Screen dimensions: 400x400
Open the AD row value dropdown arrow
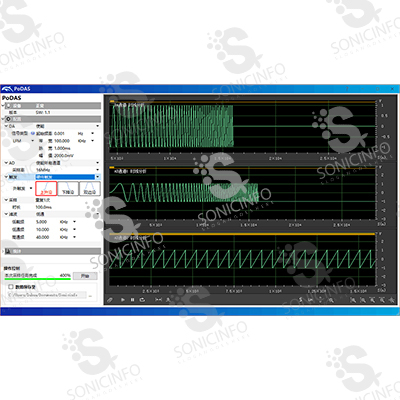pyautogui.click(x=97, y=163)
